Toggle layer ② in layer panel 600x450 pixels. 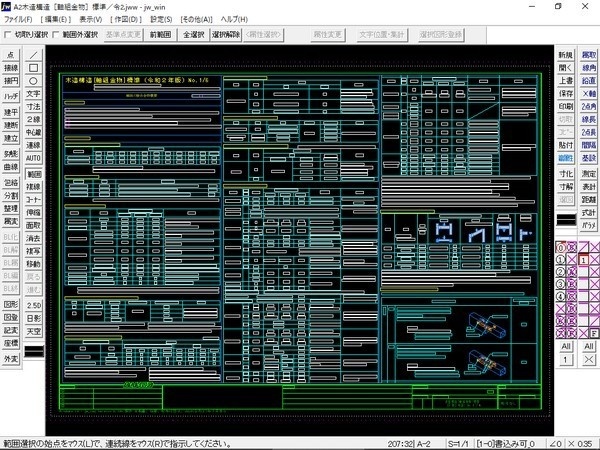560,272
